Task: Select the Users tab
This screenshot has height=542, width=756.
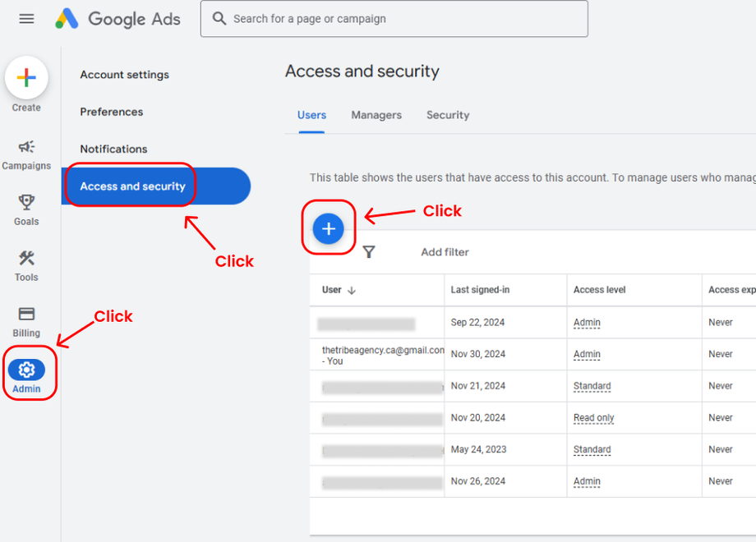Action: (311, 115)
